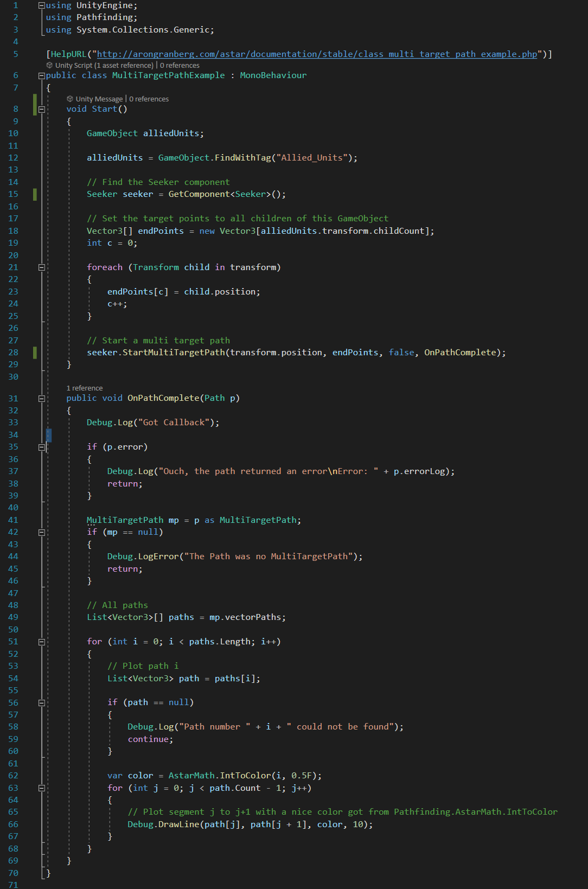Collapse the if (path == null) block
The height and width of the screenshot is (889, 588).
(42, 702)
